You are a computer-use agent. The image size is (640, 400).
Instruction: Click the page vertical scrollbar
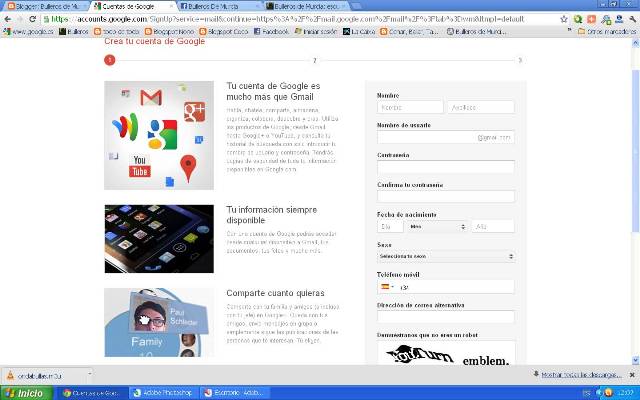point(635,151)
